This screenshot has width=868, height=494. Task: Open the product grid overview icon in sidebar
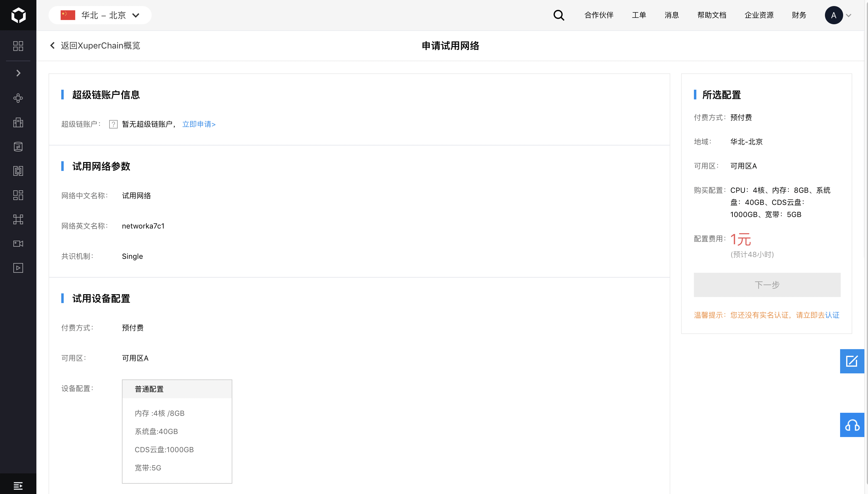(x=18, y=46)
